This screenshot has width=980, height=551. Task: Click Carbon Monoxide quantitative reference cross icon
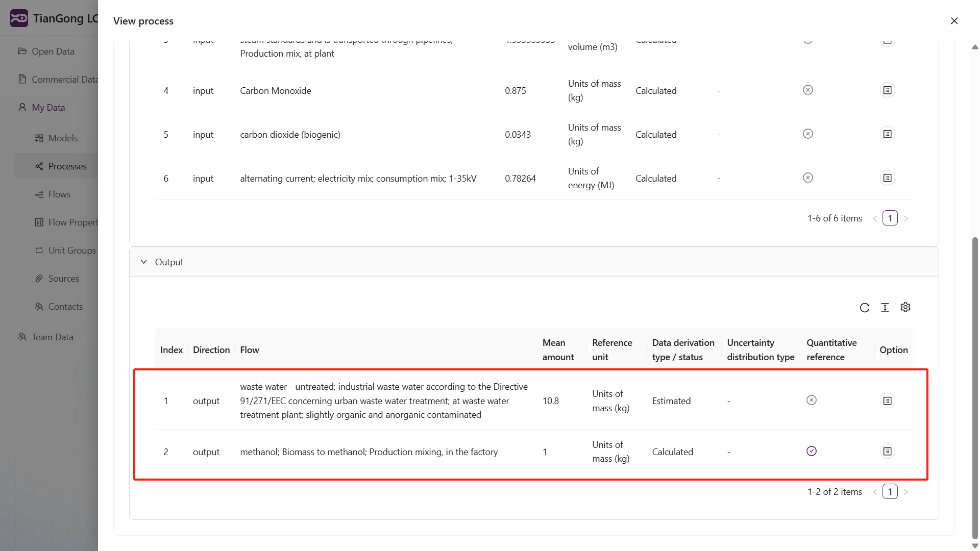[x=807, y=90]
